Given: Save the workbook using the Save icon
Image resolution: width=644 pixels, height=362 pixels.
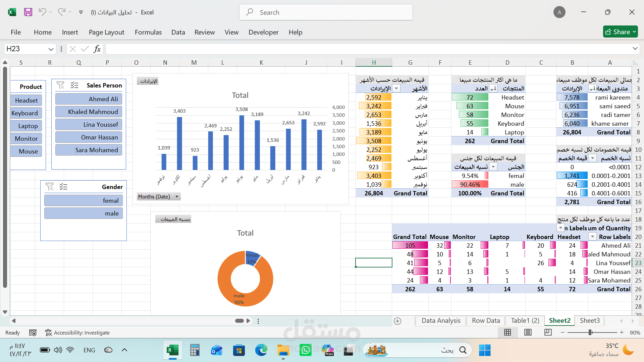Looking at the screenshot, I should (x=28, y=12).
